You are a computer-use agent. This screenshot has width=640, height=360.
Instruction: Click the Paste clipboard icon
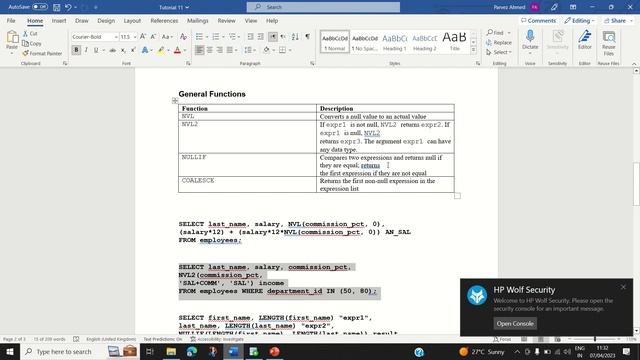point(12,38)
